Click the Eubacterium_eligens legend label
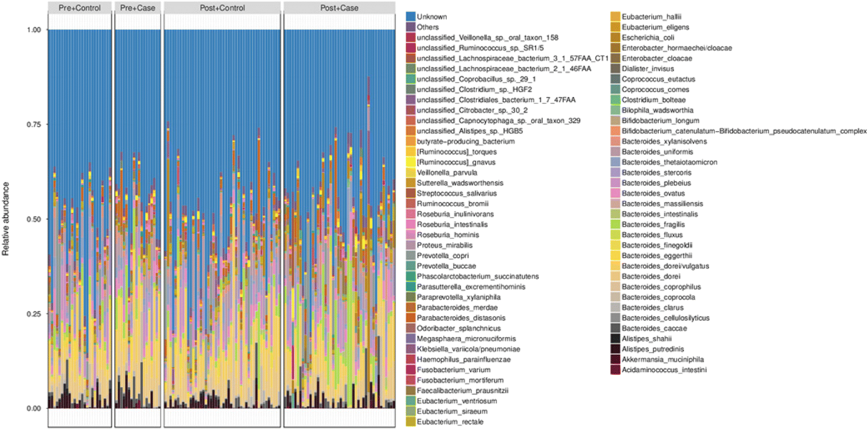This screenshot has height=430, width=868. point(655,27)
